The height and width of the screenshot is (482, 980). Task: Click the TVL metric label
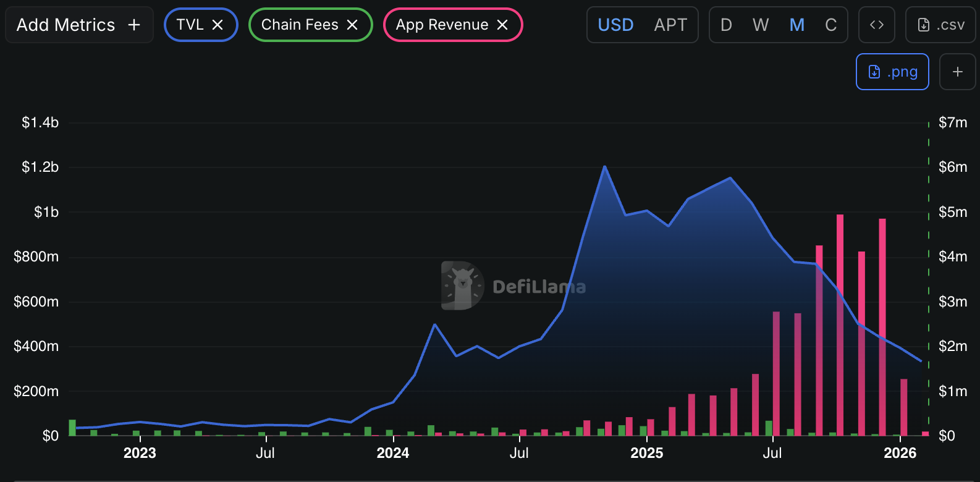(x=190, y=25)
